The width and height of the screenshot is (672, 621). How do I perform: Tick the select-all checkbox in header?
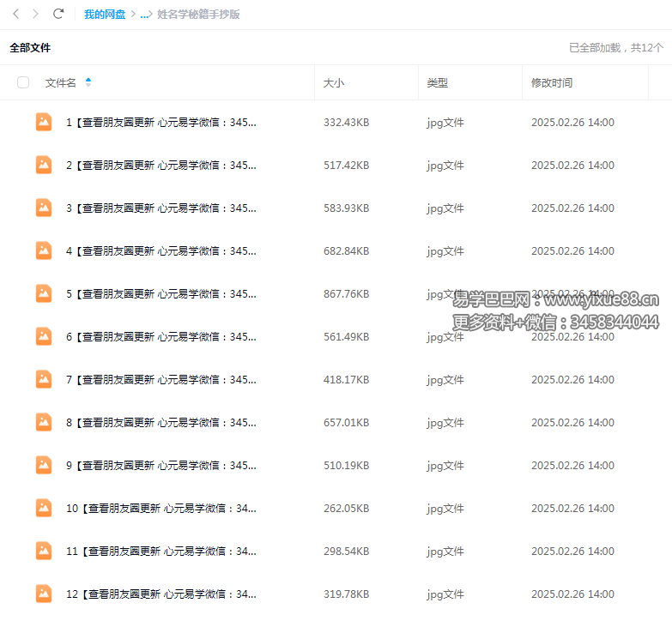coord(23,82)
